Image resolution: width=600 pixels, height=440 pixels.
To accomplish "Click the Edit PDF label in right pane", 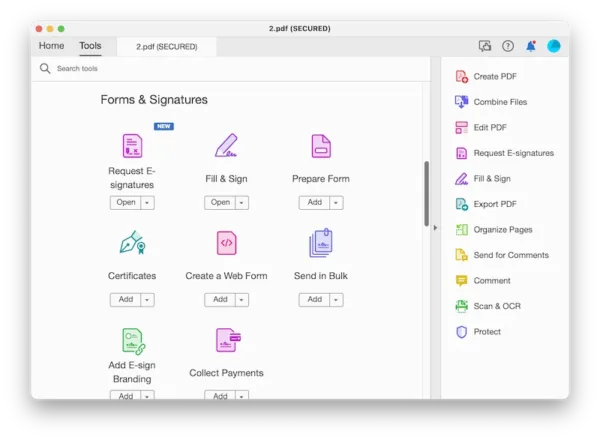I will click(490, 127).
